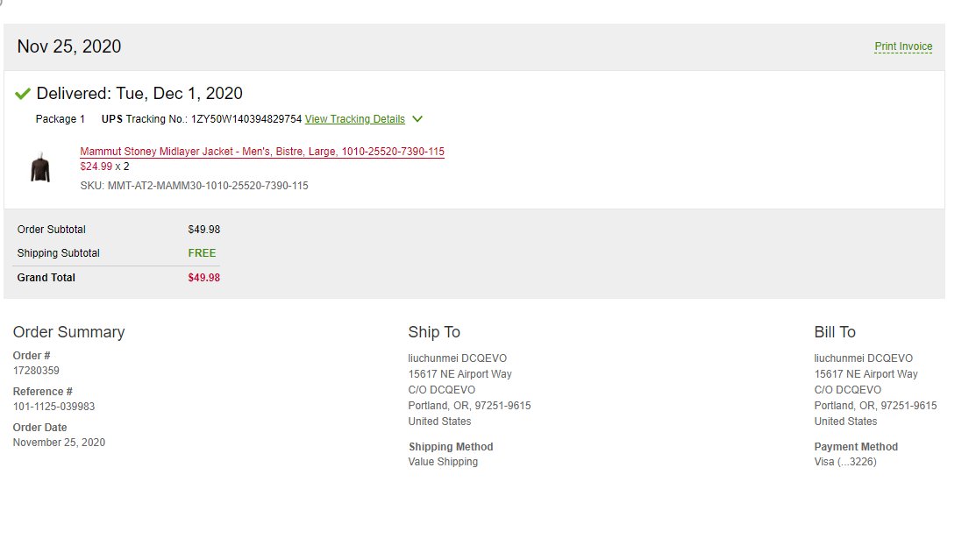Image resolution: width=969 pixels, height=560 pixels.
Task: Click the green FREE shipping subtotal value
Action: (x=202, y=253)
